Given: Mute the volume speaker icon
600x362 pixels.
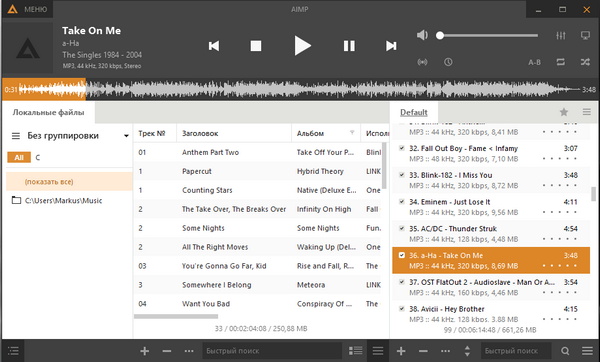Looking at the screenshot, I should 422,35.
